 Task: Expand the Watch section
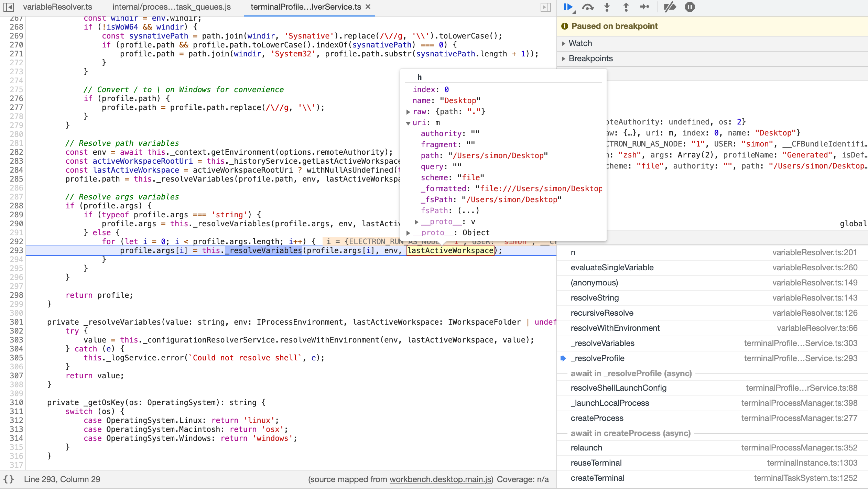pyautogui.click(x=563, y=43)
